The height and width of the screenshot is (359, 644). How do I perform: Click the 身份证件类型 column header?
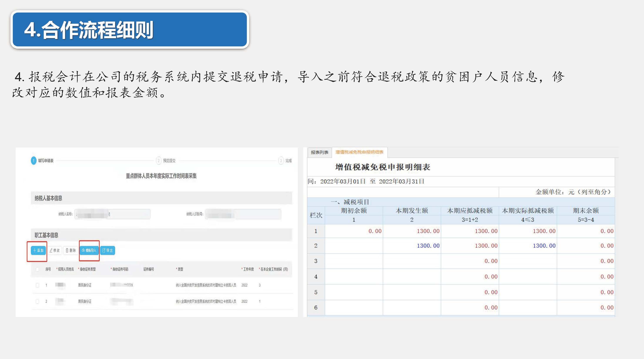[x=87, y=269]
